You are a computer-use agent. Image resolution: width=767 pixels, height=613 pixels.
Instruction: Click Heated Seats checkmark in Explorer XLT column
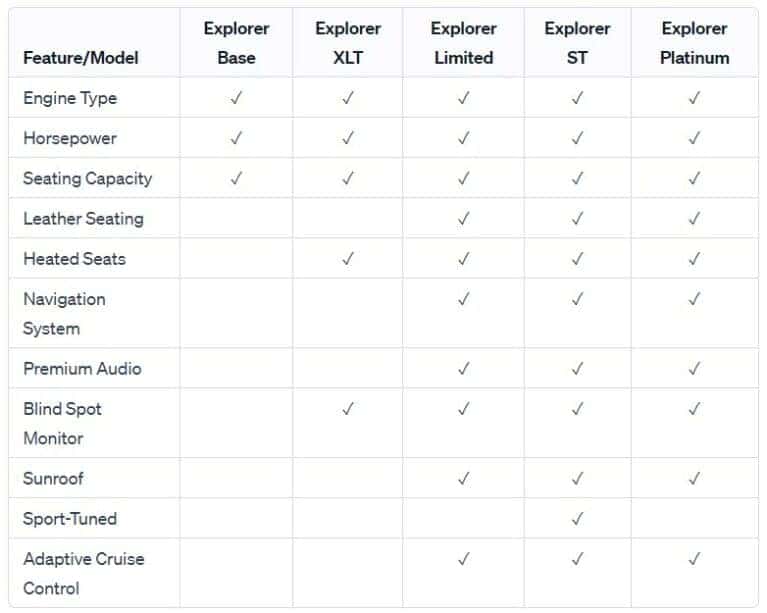point(348,258)
